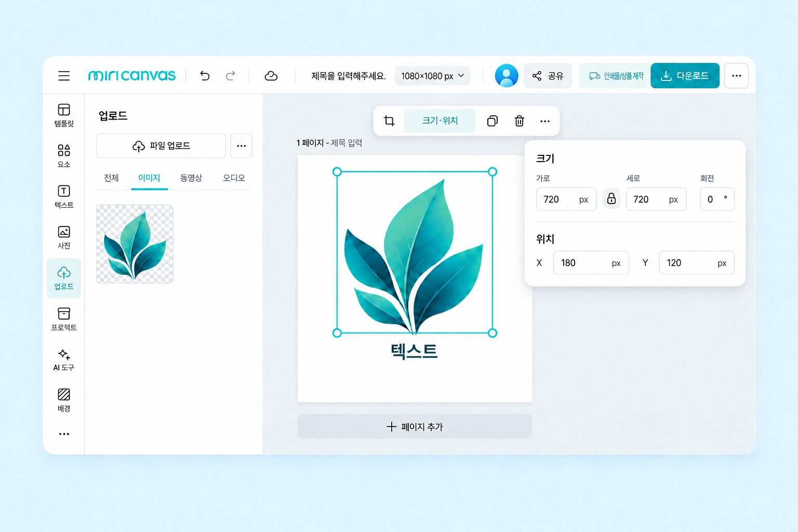Image resolution: width=798 pixels, height=532 pixels.
Task: Open the AI 도구 tools panel
Action: [x=64, y=360]
